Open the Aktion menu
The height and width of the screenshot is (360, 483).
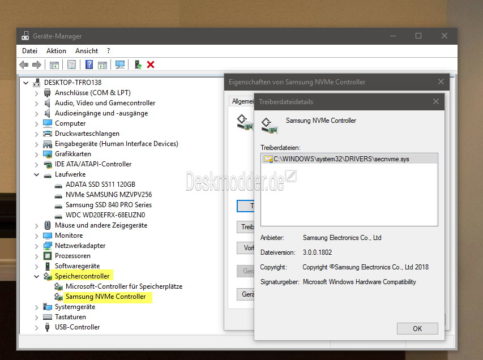click(x=56, y=51)
